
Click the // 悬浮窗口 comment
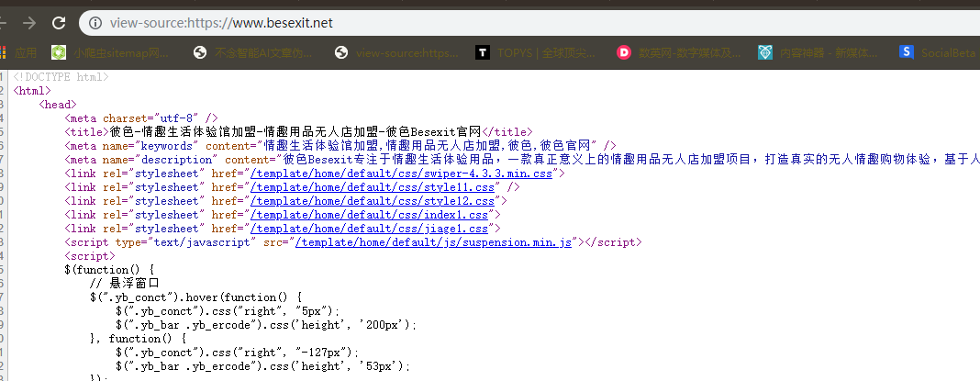125,284
